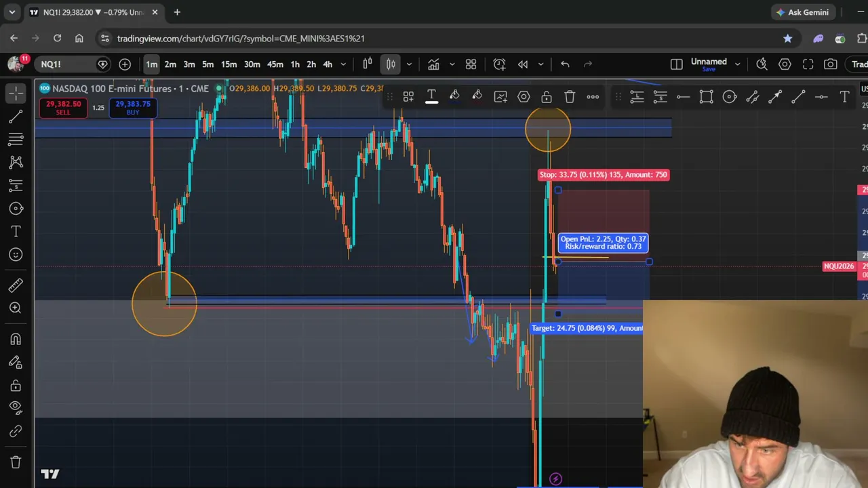Switch to 2h timeframe
This screenshot has height=488, width=868.
(x=311, y=64)
